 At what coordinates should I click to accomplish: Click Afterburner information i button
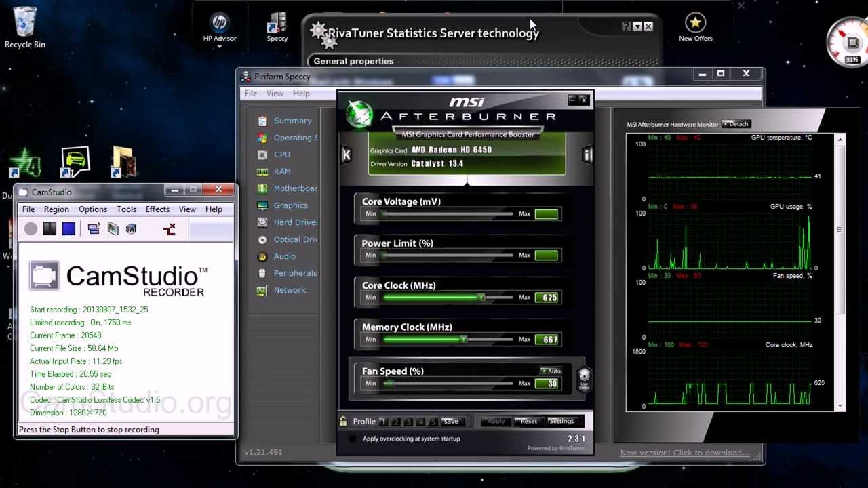587,155
